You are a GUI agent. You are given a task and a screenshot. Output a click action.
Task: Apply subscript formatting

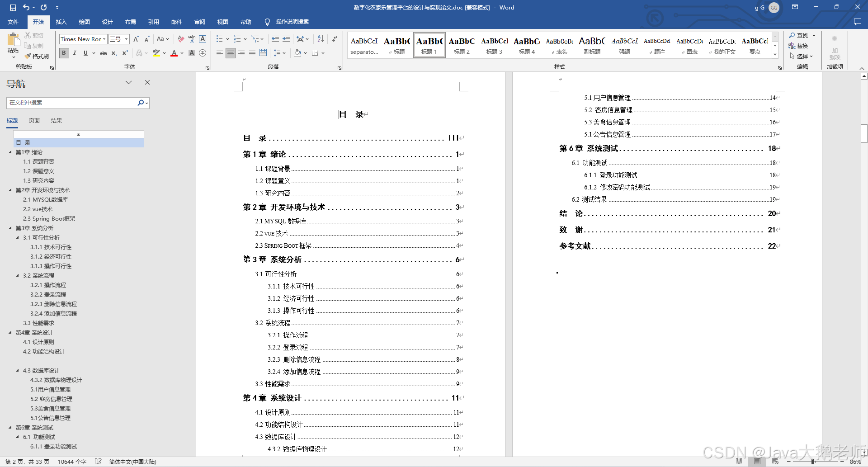(x=114, y=53)
